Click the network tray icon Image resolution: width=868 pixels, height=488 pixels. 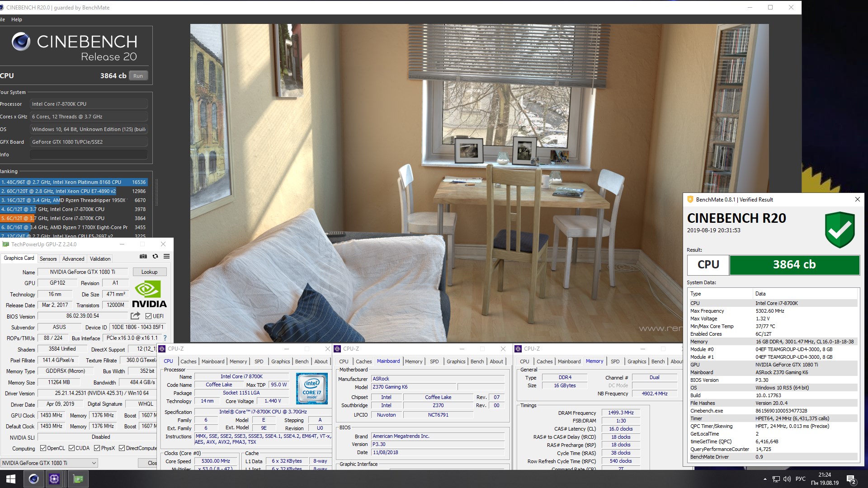coord(776,479)
